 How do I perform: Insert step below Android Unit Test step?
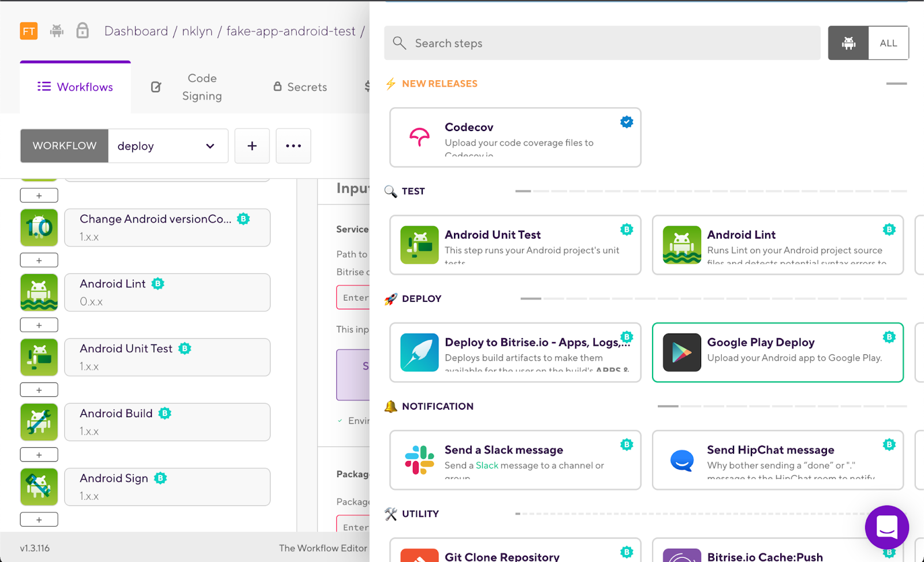[x=39, y=390]
